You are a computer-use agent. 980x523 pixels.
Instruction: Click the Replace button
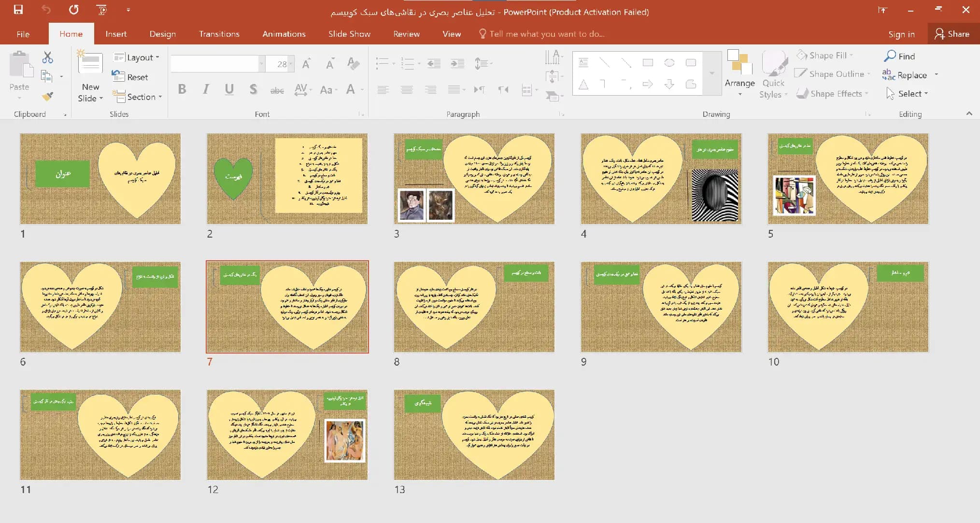(x=905, y=75)
